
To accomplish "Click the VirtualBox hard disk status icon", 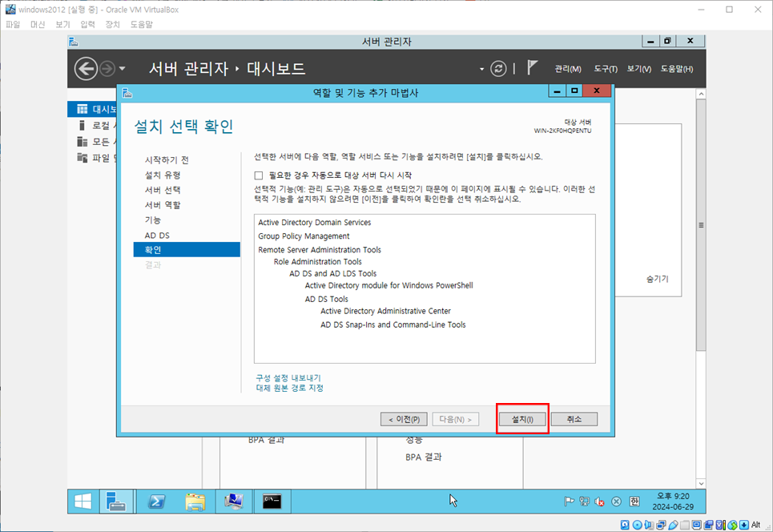I will tap(625, 525).
